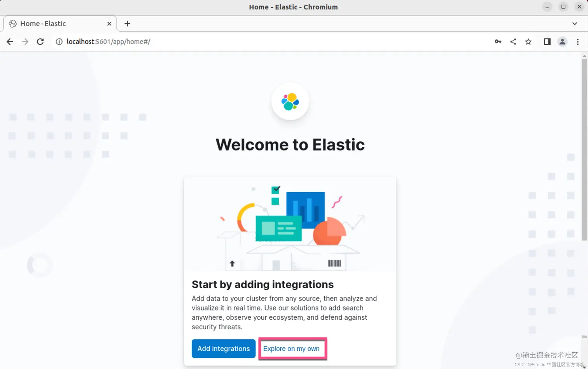Image resolution: width=588 pixels, height=369 pixels.
Task: Click the integrations illustration image
Action: (x=290, y=224)
